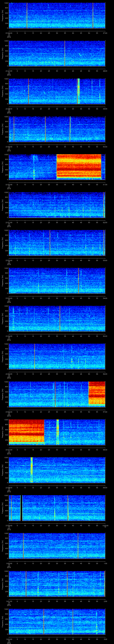The image size is (114, 644).
Task: Click the 51:00 end time label
Action: point(105,184)
